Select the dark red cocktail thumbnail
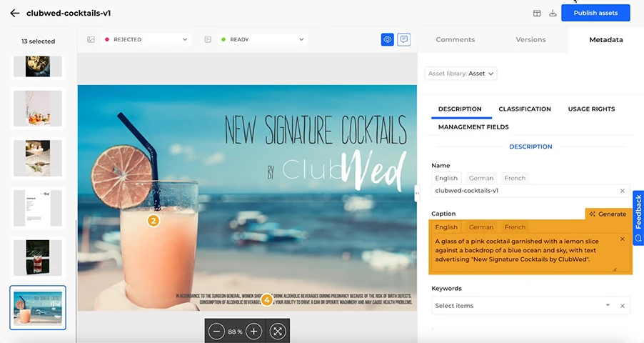This screenshot has height=343, width=644. pos(38,257)
